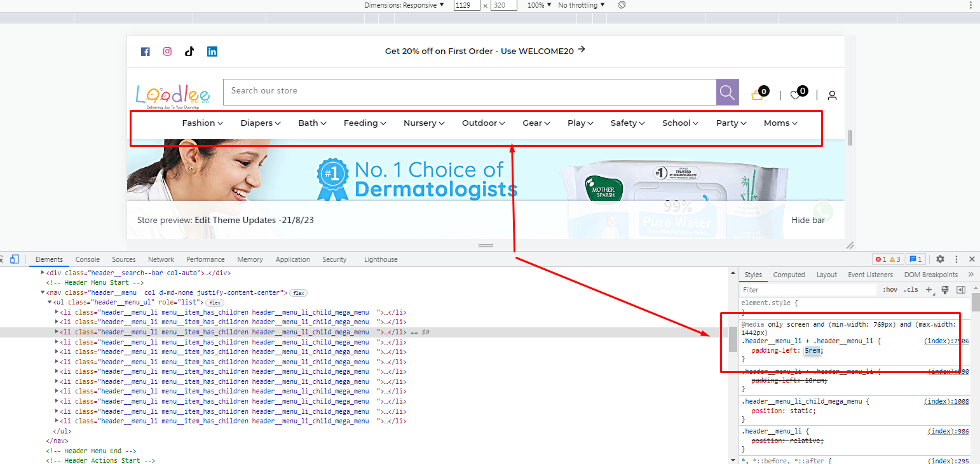Open the DevTools three-dot customize menu

(x=956, y=259)
